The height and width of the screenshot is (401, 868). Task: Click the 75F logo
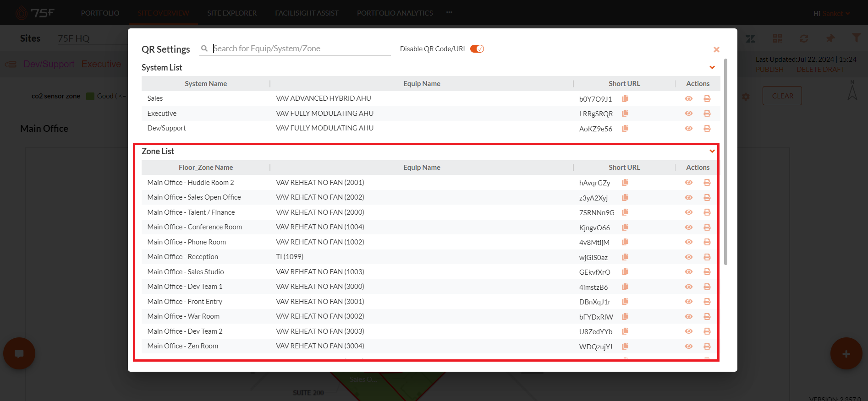coord(35,13)
